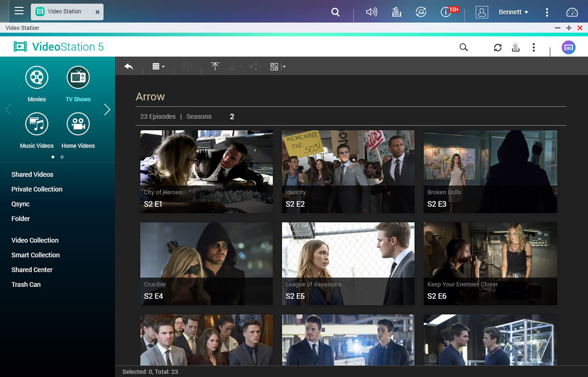Close the Video Station taskbar tab
The image size is (588, 377).
pos(97,12)
